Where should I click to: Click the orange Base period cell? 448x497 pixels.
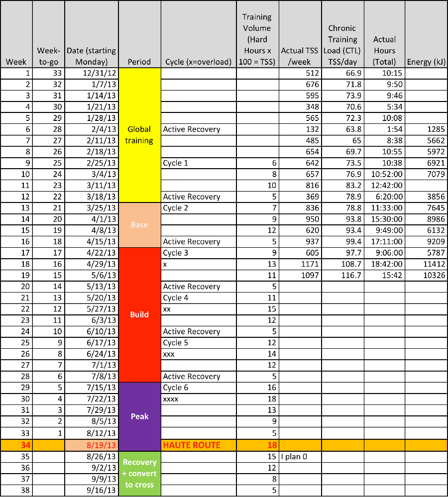coord(139,225)
